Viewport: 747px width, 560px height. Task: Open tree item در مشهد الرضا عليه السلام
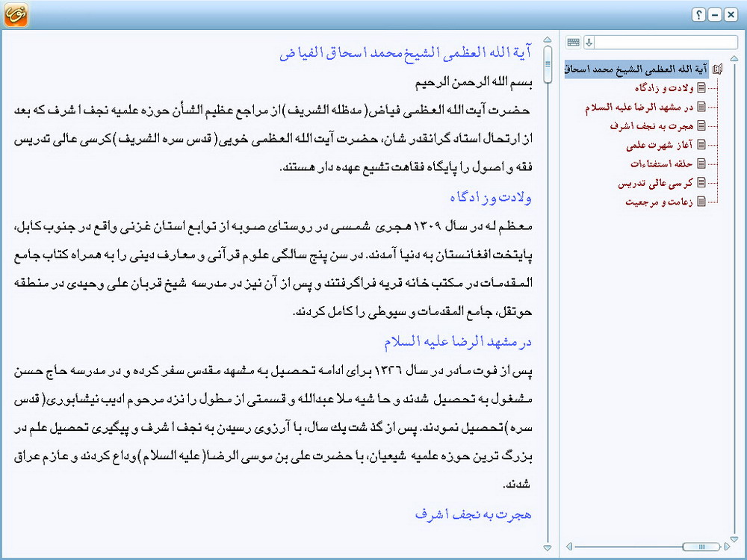[x=639, y=107]
